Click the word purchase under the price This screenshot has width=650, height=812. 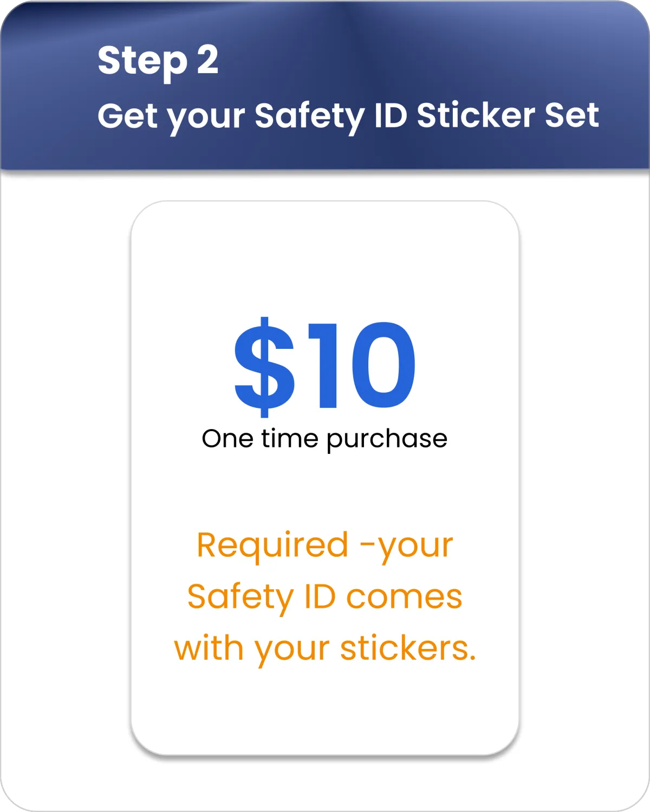point(387,441)
